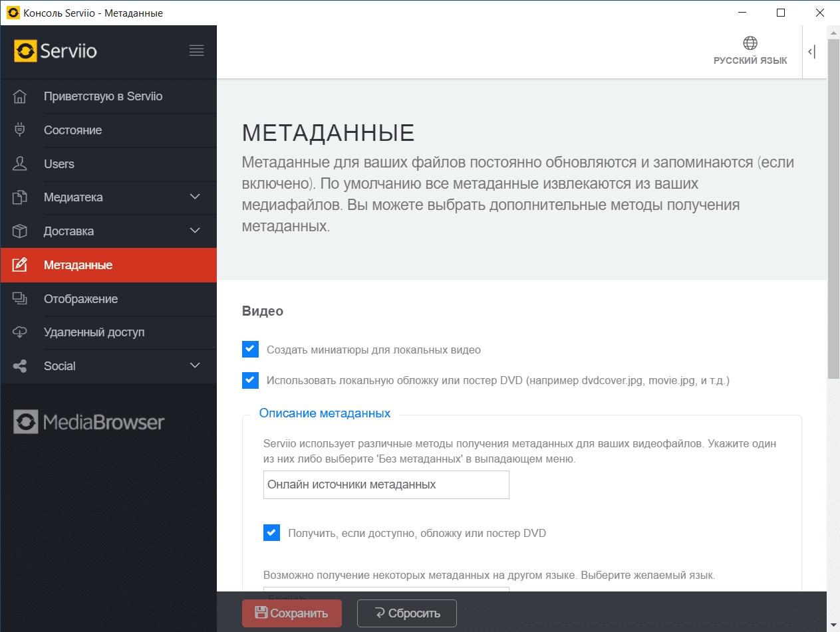Toggle Создать миниатюры для локальных видео checkbox

(x=251, y=349)
